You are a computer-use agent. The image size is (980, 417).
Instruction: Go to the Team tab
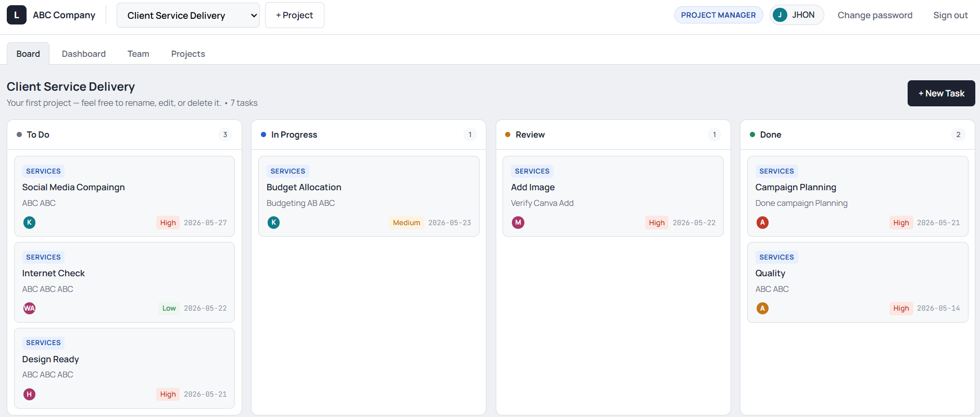pyautogui.click(x=139, y=54)
